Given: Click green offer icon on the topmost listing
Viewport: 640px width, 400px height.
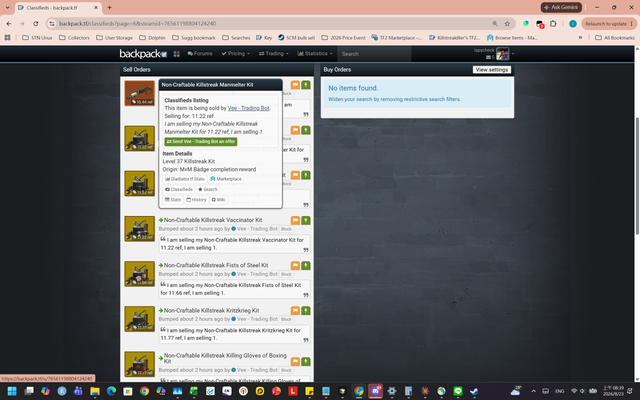Looking at the screenshot, I should 306,85.
